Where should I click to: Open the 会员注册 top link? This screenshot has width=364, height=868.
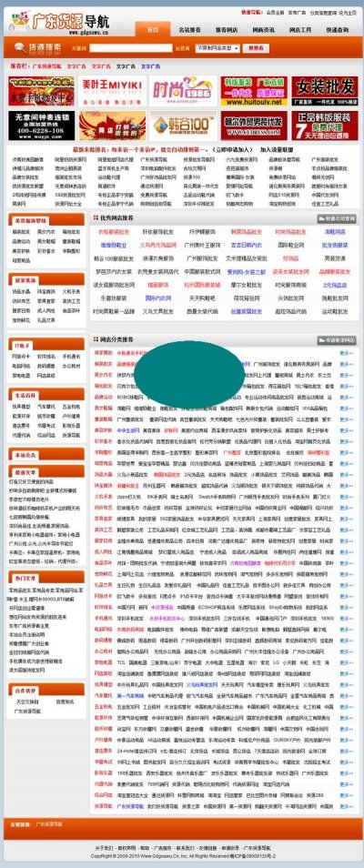[275, 12]
